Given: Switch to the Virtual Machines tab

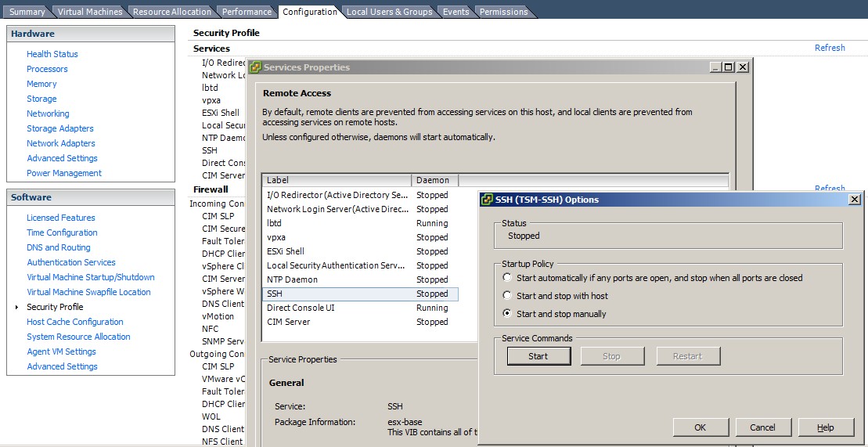Looking at the screenshot, I should (x=90, y=12).
